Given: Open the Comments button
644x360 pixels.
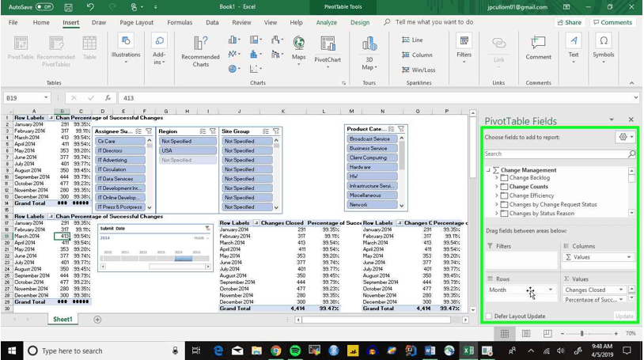Looking at the screenshot, I should tap(613, 23).
